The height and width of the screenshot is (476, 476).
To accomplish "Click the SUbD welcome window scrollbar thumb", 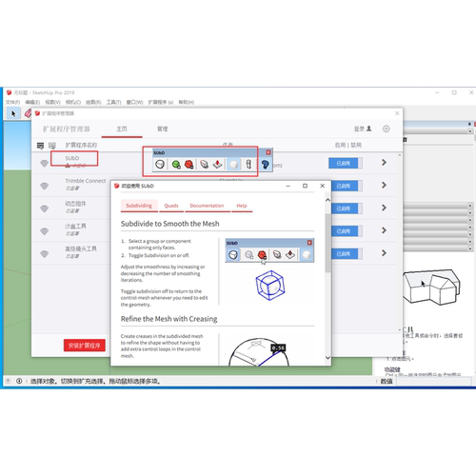I will (327, 243).
